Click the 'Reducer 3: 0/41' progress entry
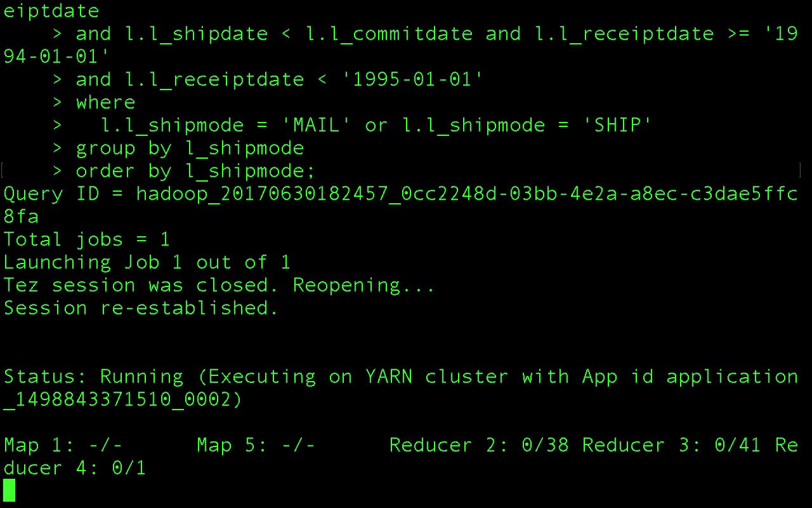 click(671, 445)
